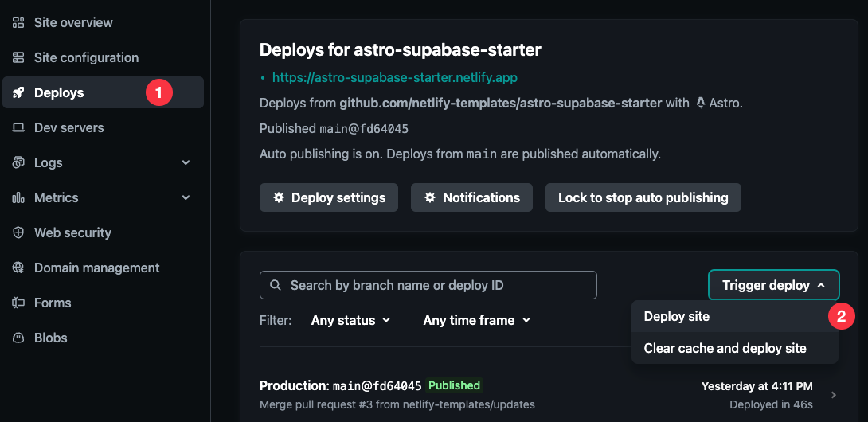Click the Blobs icon in sidebar
The height and width of the screenshot is (422, 868).
coord(18,338)
